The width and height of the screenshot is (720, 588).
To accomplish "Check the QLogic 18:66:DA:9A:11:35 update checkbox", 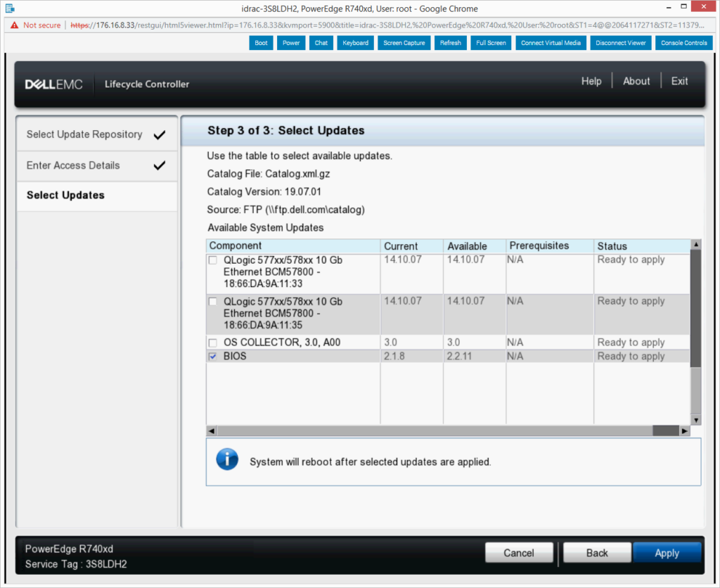I will [x=212, y=302].
